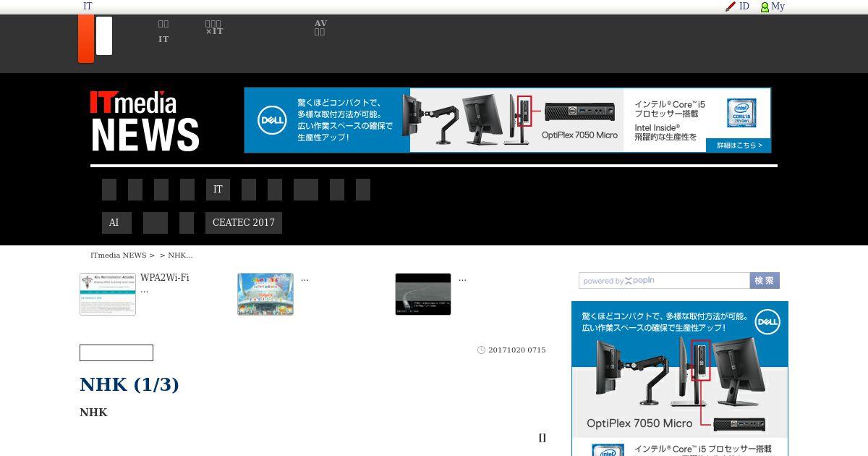Click the IT link at top-left bar
868x456 pixels.
tap(88, 6)
